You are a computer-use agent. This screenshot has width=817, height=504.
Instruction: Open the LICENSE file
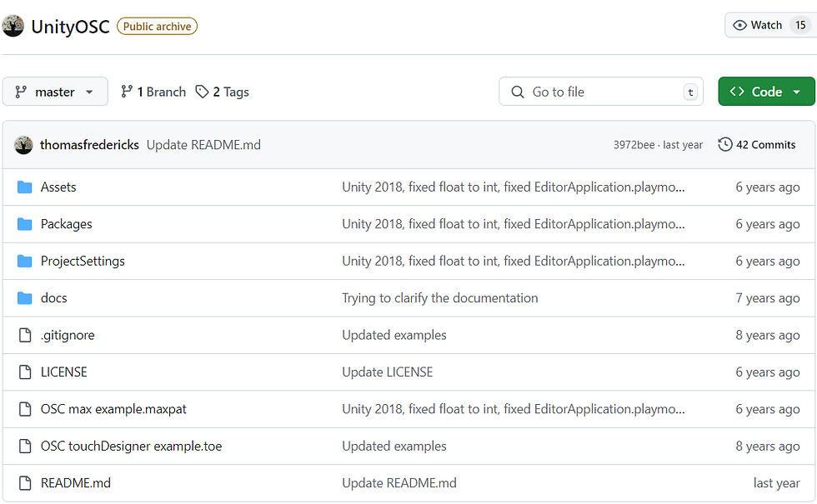point(64,372)
